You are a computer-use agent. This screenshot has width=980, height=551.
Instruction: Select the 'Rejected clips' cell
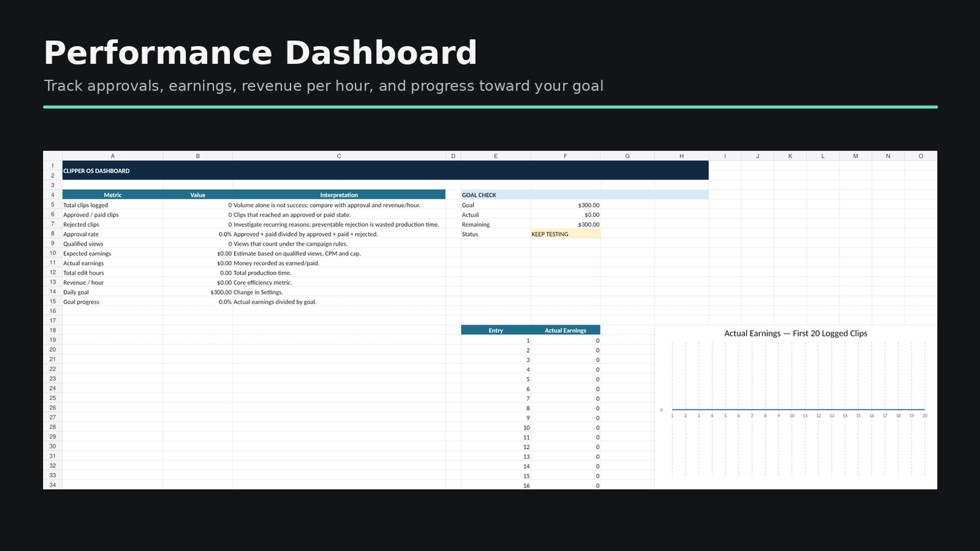click(x=113, y=224)
